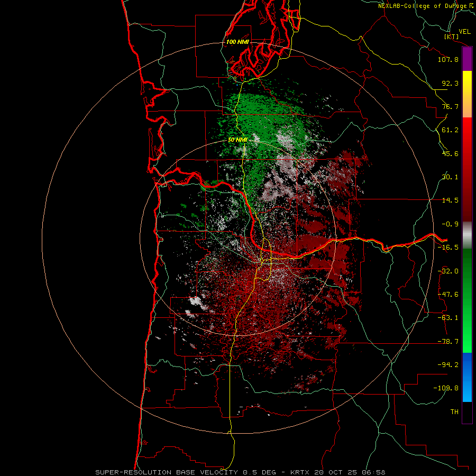Click the 100 NMI range ring label
The image size is (476, 476).
237,42
